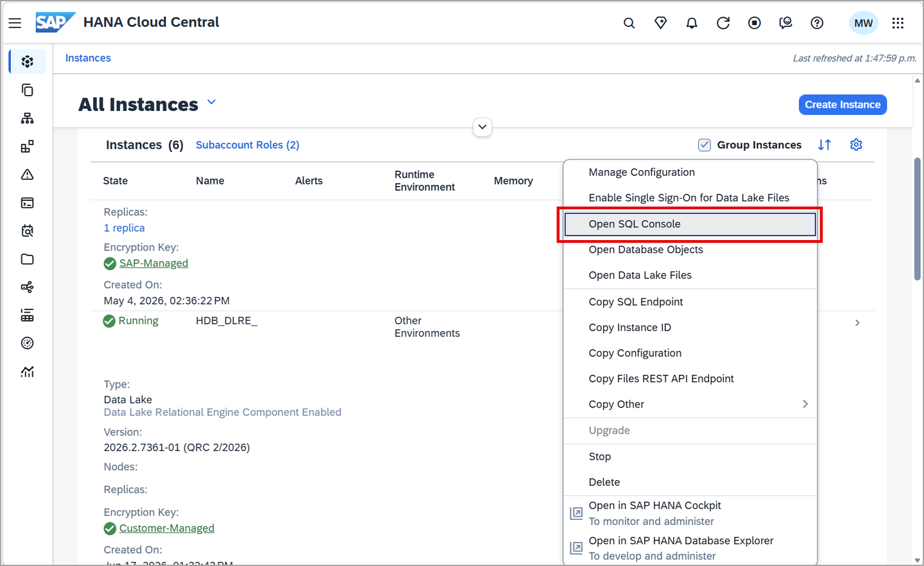The image size is (924, 566).
Task: Open the product switcher grid icon
Action: pos(898,23)
